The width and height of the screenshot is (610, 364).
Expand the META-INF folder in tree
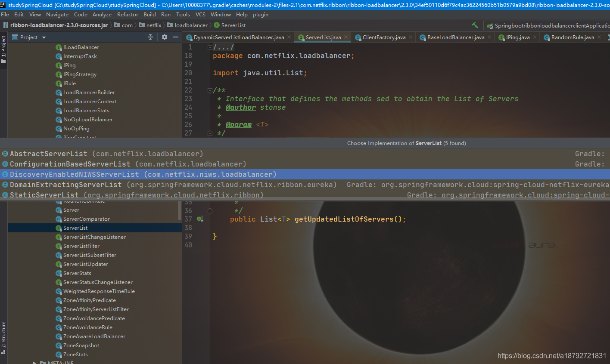pos(34,362)
